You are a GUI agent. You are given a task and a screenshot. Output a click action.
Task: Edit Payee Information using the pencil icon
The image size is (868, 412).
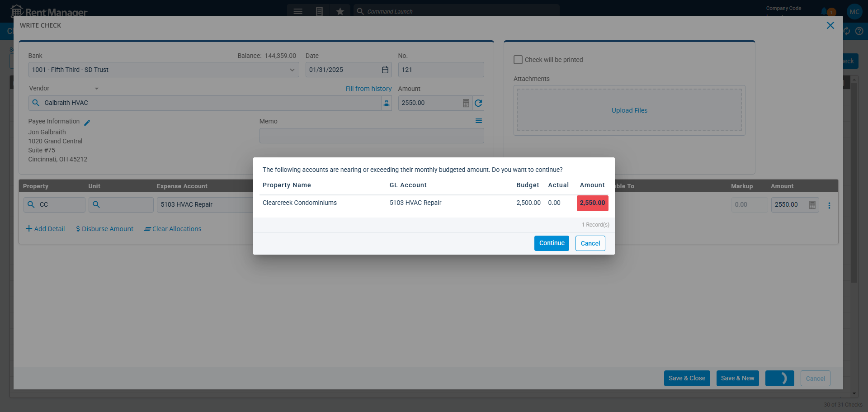[x=88, y=122]
